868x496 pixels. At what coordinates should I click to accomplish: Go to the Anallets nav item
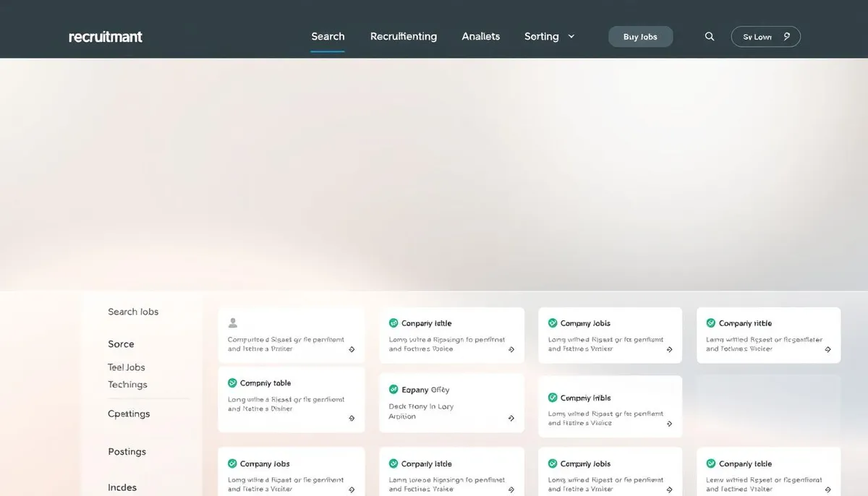coord(480,36)
